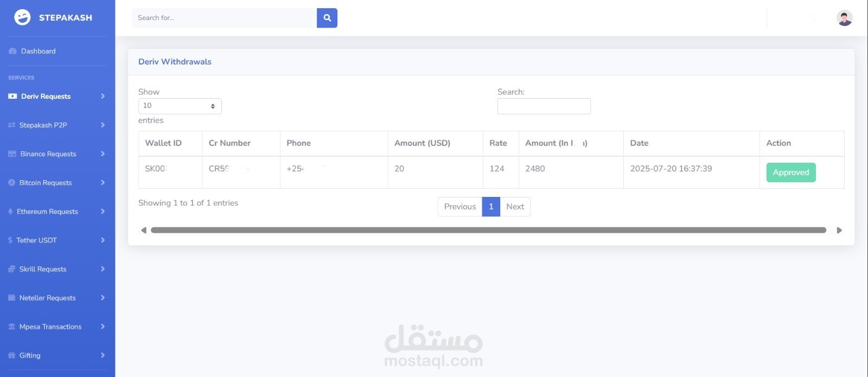This screenshot has height=377, width=868.
Task: Focus the top Search for field
Action: click(224, 18)
